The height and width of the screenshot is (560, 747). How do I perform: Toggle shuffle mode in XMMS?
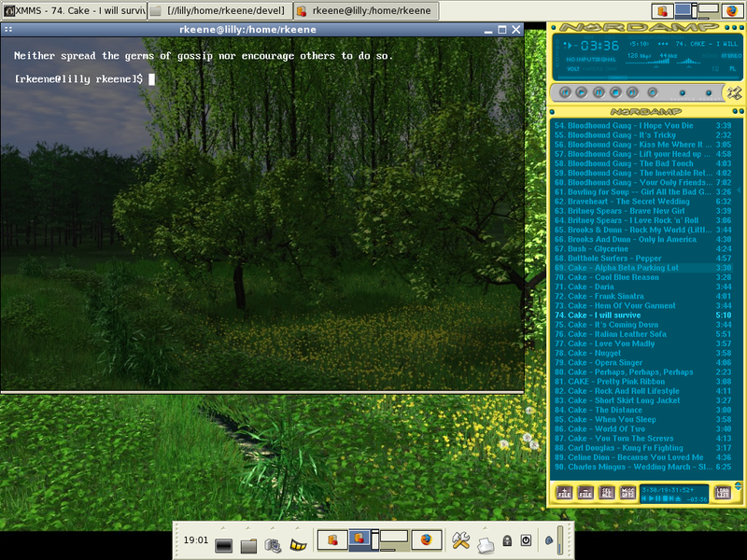pyautogui.click(x=683, y=93)
